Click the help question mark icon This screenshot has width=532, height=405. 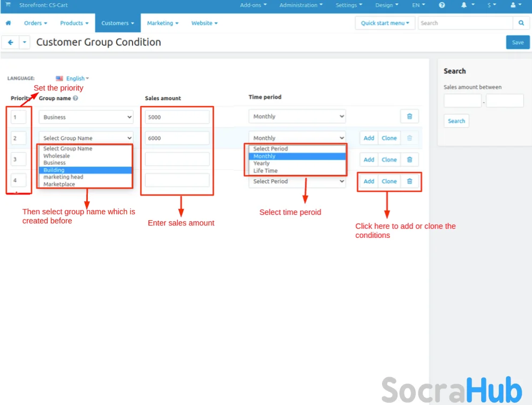pos(442,5)
